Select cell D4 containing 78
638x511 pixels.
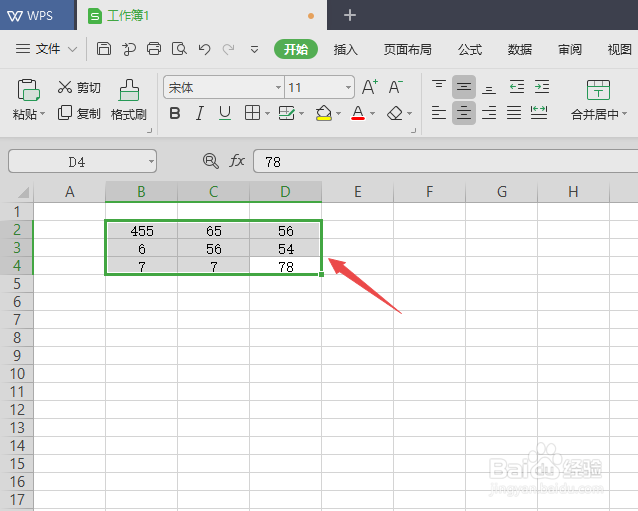(285, 266)
